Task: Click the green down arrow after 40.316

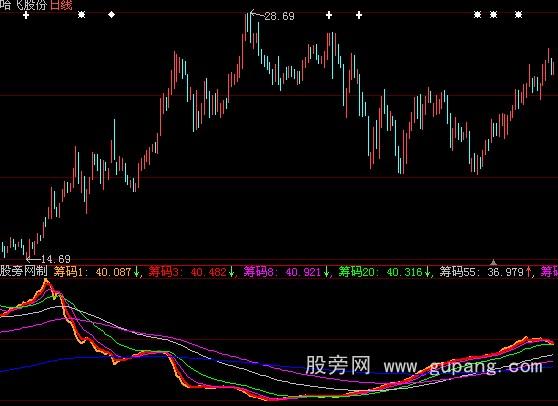Action: [x=427, y=272]
